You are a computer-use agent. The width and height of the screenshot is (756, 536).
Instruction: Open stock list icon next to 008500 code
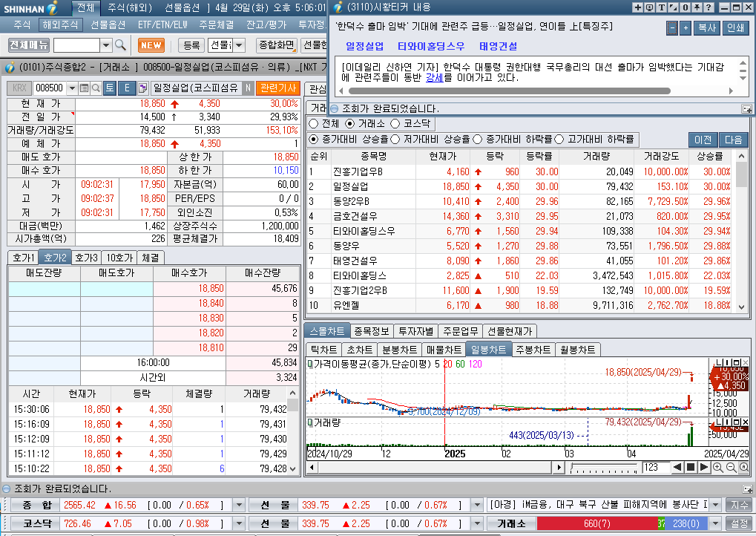click(85, 88)
